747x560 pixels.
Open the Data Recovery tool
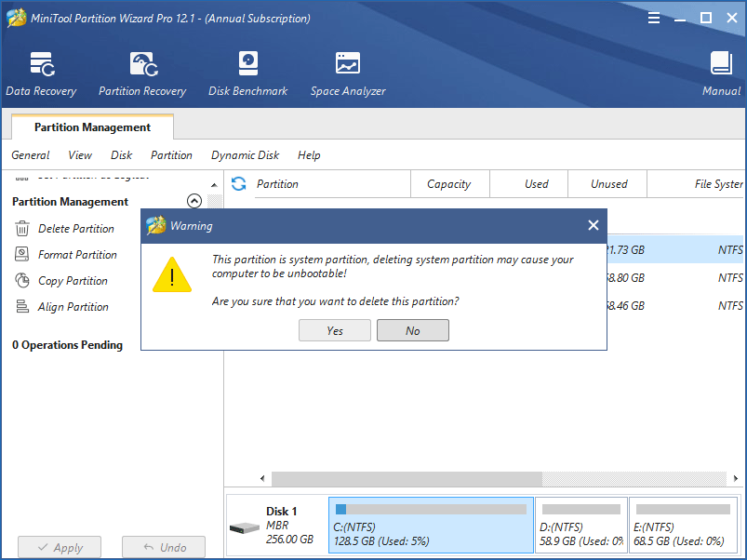point(41,73)
